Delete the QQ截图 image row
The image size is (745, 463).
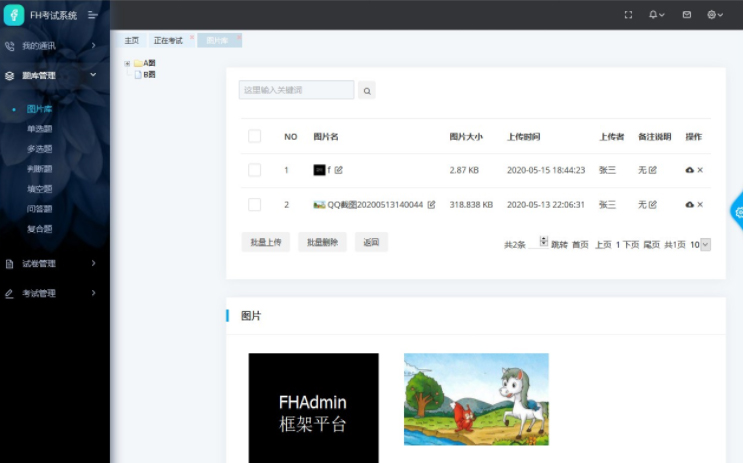[x=700, y=205]
